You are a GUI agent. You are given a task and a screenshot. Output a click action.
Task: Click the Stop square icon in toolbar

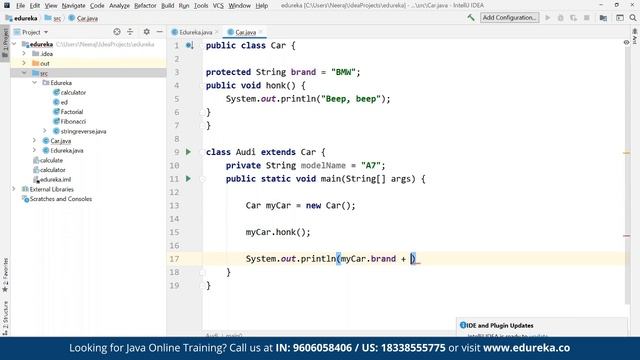coord(587,18)
